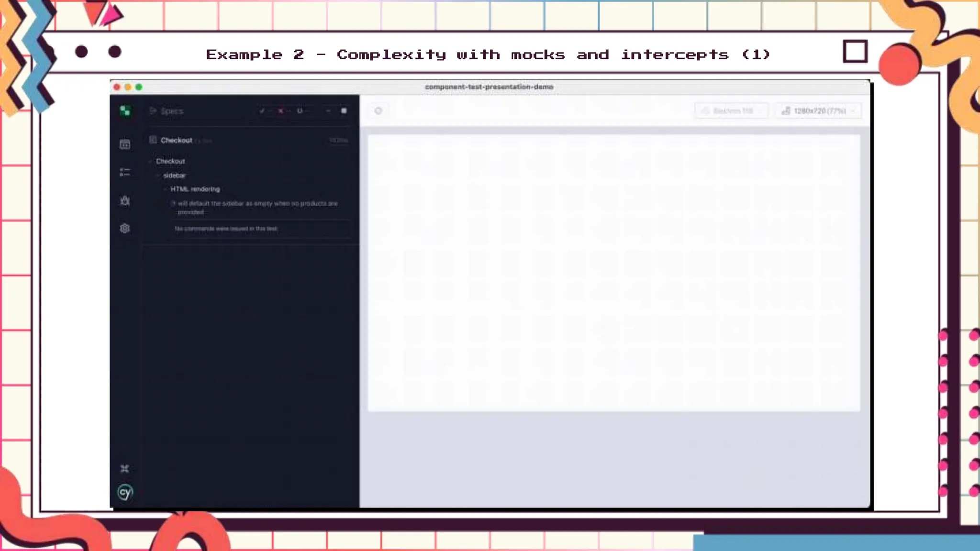
Task: Click the component-test-presentation-demo window title
Action: coord(489,87)
